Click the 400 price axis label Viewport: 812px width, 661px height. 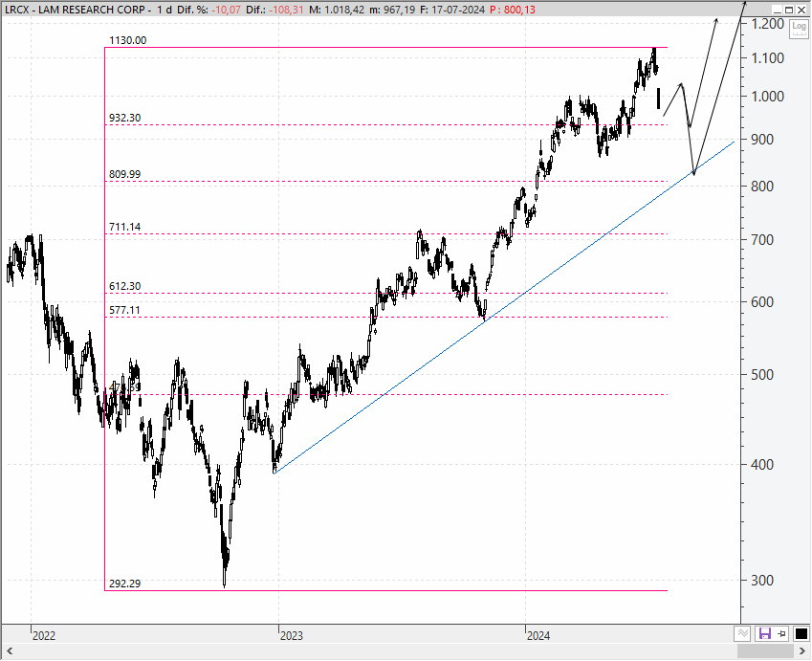coord(762,465)
